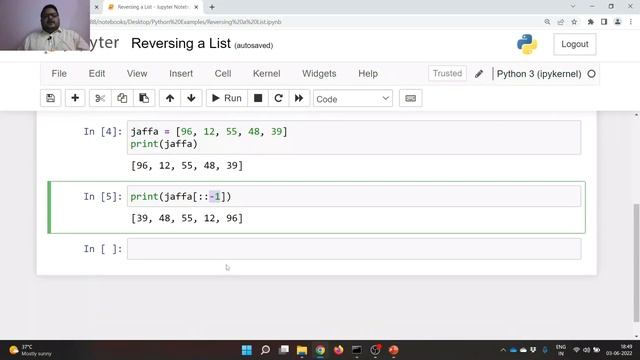640x360 pixels.
Task: Open Firefox from taskbar
Action: pyautogui.click(x=338, y=350)
